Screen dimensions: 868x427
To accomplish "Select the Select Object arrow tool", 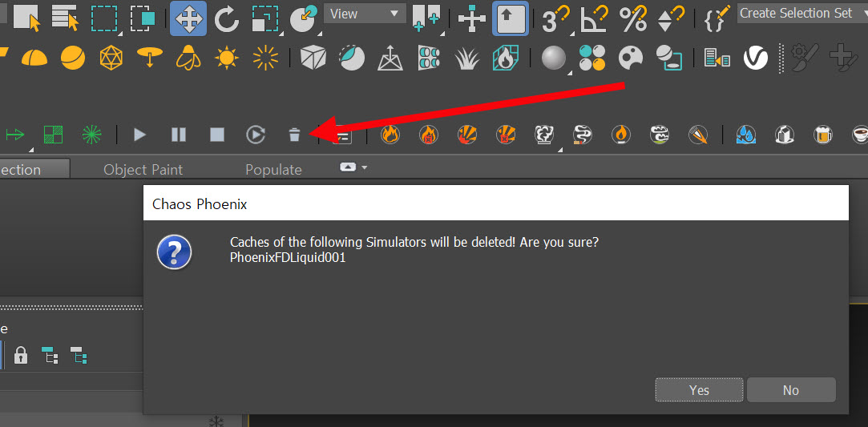I will click(x=26, y=17).
